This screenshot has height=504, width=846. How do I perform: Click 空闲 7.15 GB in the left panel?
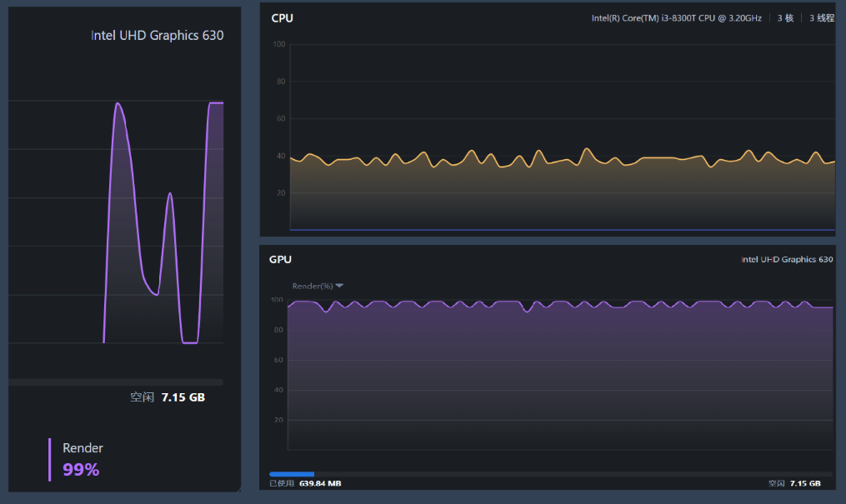click(x=167, y=397)
